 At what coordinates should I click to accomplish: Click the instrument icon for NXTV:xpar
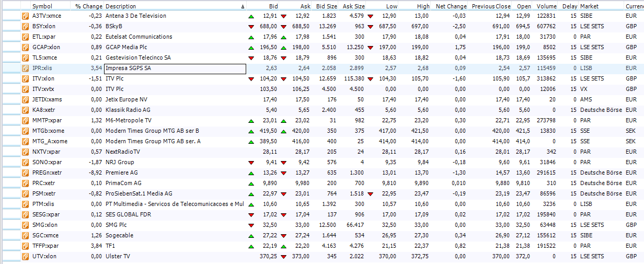[x=25, y=152]
